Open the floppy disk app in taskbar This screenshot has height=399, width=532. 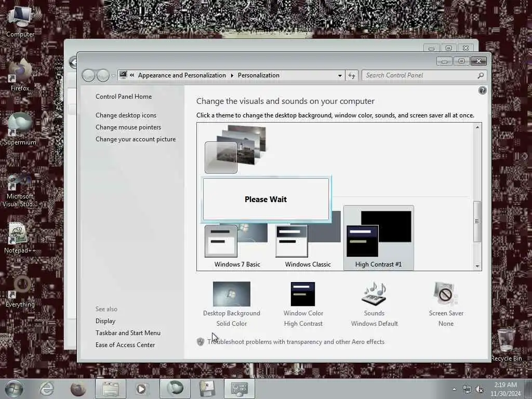point(207,389)
